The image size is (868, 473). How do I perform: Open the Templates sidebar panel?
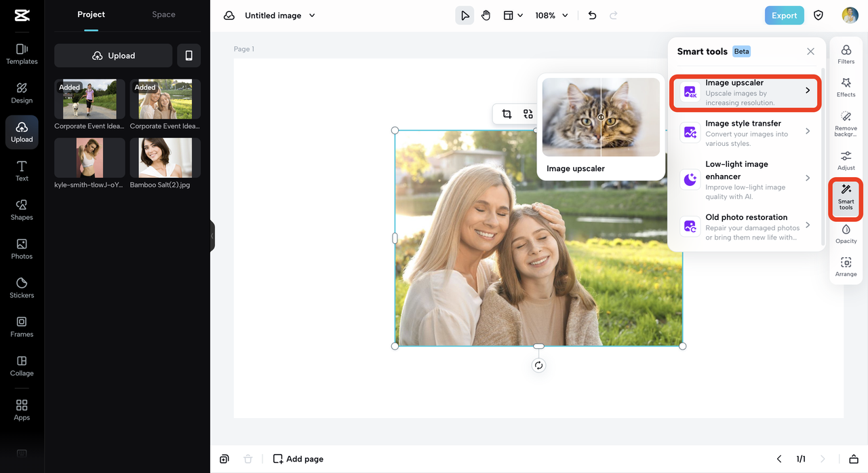[22, 54]
